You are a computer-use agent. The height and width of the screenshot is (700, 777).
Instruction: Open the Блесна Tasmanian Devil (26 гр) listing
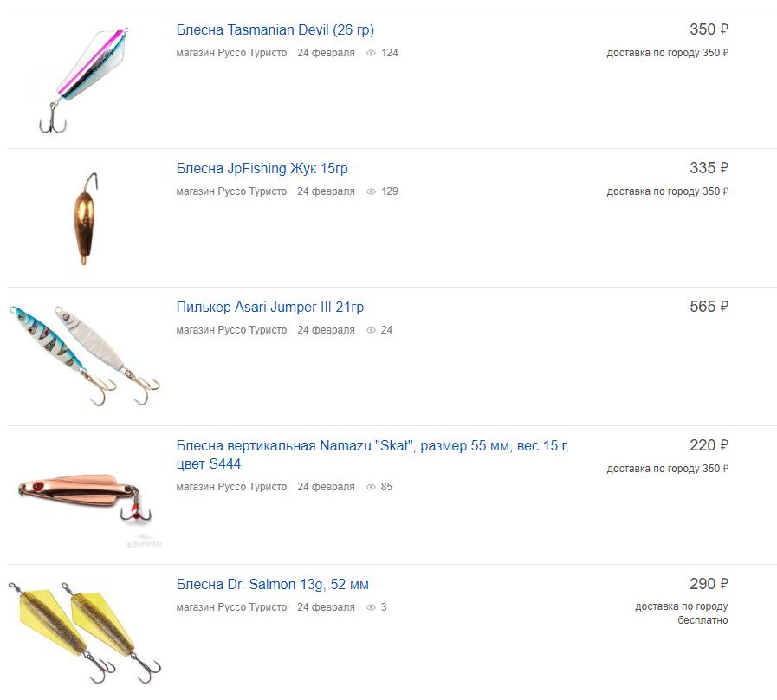pos(275,29)
